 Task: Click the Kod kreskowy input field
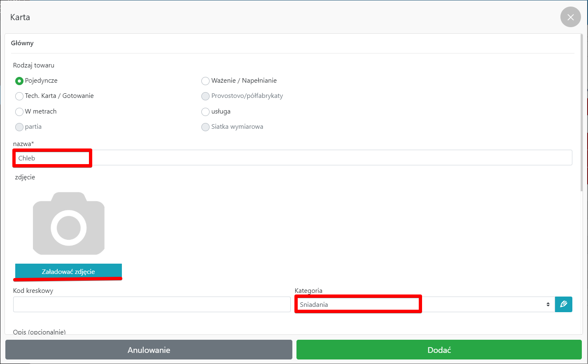pyautogui.click(x=152, y=304)
